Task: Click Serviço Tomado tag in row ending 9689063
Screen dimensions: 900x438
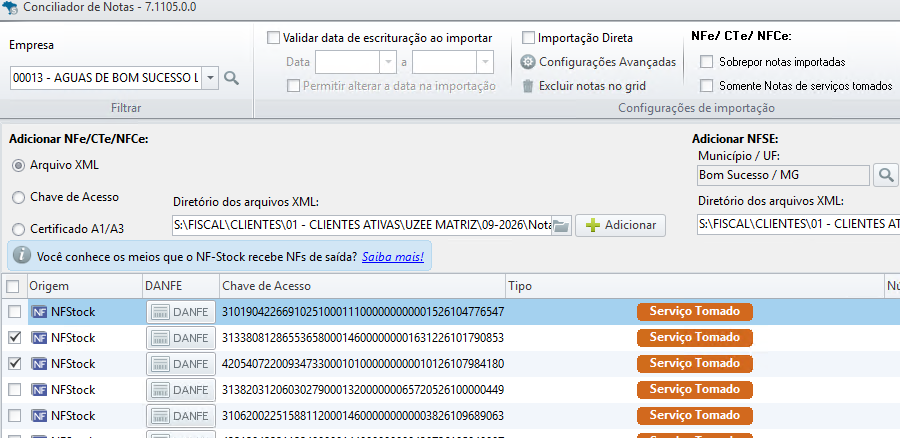Action: 695,415
